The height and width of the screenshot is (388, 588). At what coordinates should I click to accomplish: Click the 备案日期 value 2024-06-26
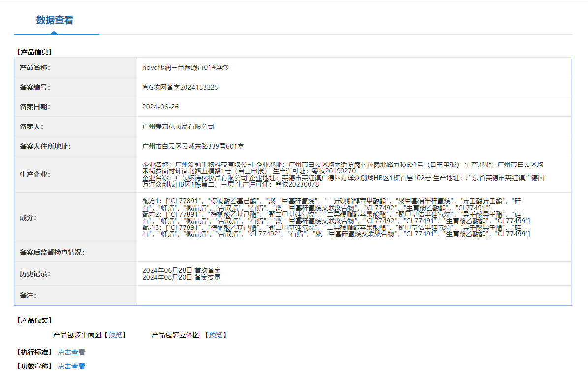(160, 107)
